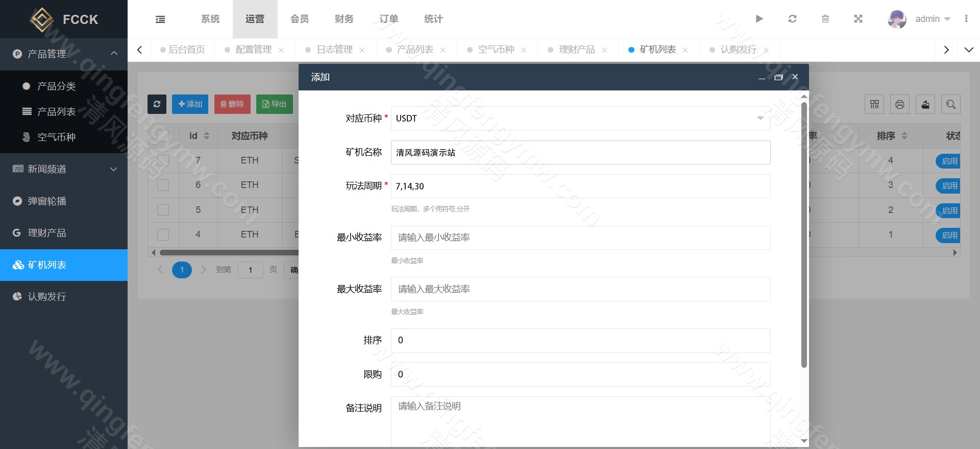Click the column grid display icon
Viewport: 980px width, 449px height.
click(x=874, y=104)
